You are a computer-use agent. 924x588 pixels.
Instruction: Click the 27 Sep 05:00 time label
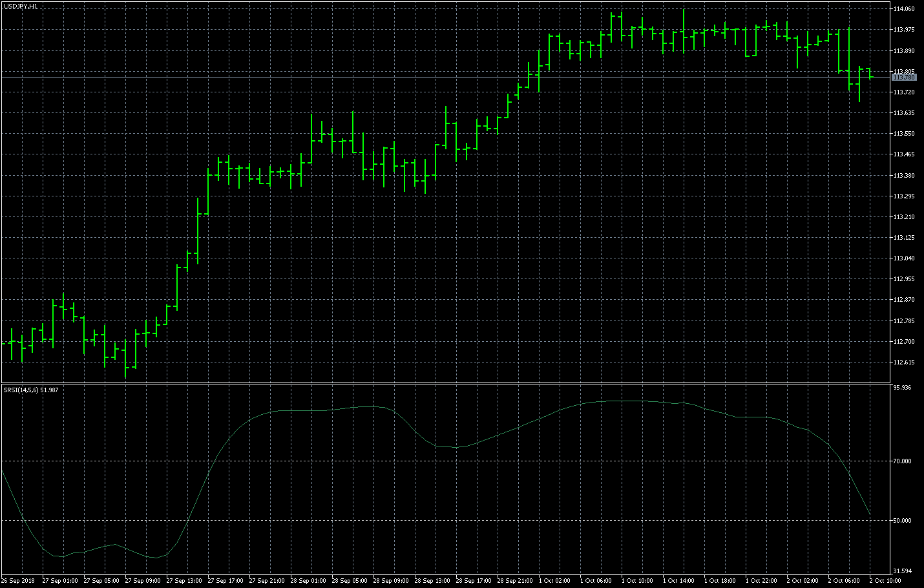(101, 581)
